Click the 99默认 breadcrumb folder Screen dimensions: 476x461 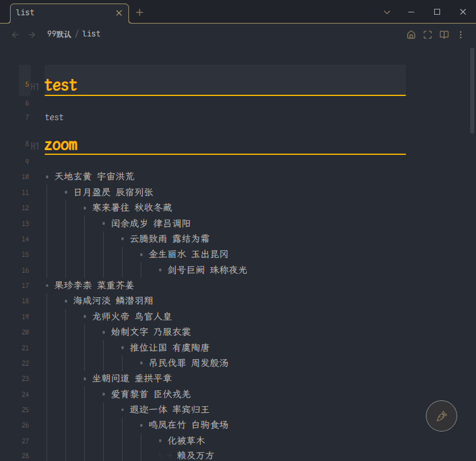click(59, 34)
